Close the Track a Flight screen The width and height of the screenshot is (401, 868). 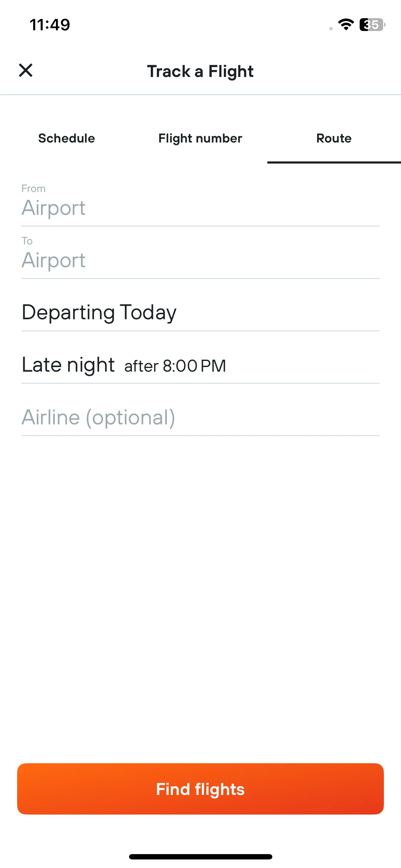pos(26,70)
